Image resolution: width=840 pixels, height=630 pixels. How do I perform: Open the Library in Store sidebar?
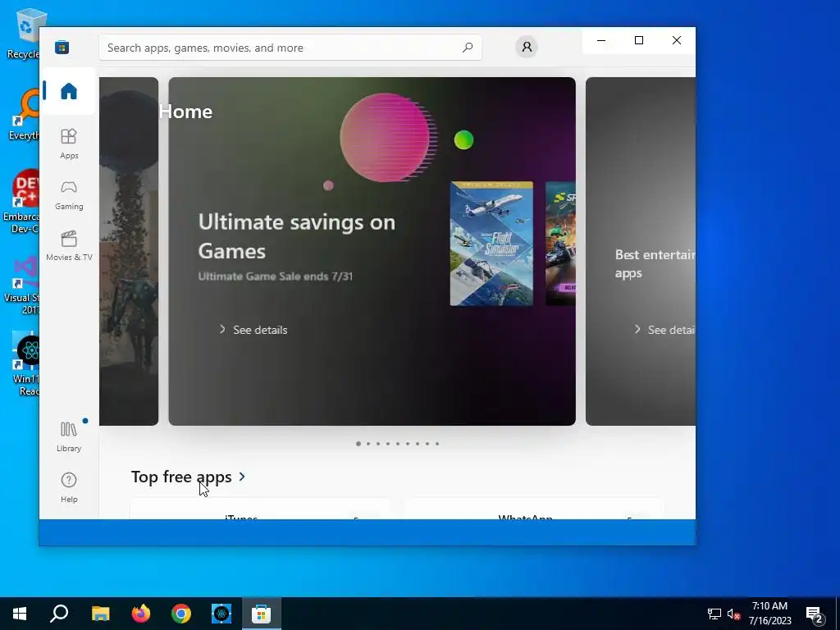click(69, 436)
